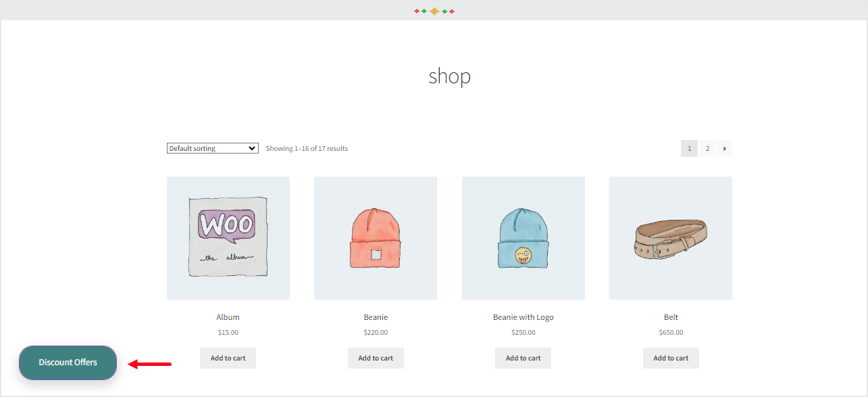Screen dimensions: 868x397
Task: Add the Album to cart
Action: point(228,358)
